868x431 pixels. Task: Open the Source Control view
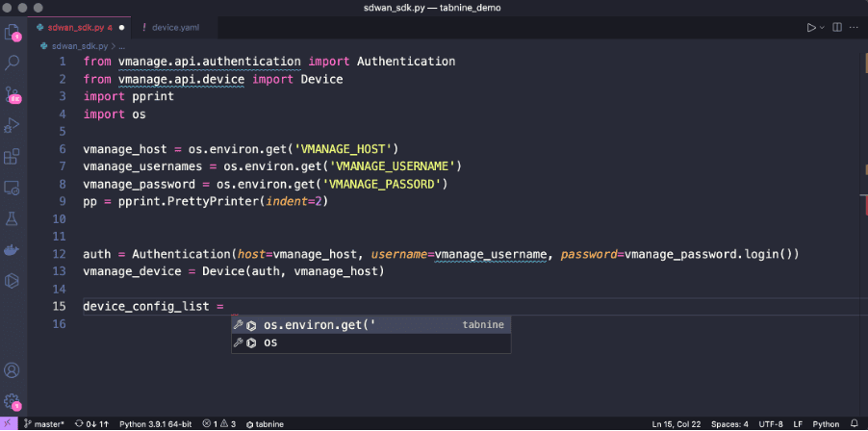[13, 94]
